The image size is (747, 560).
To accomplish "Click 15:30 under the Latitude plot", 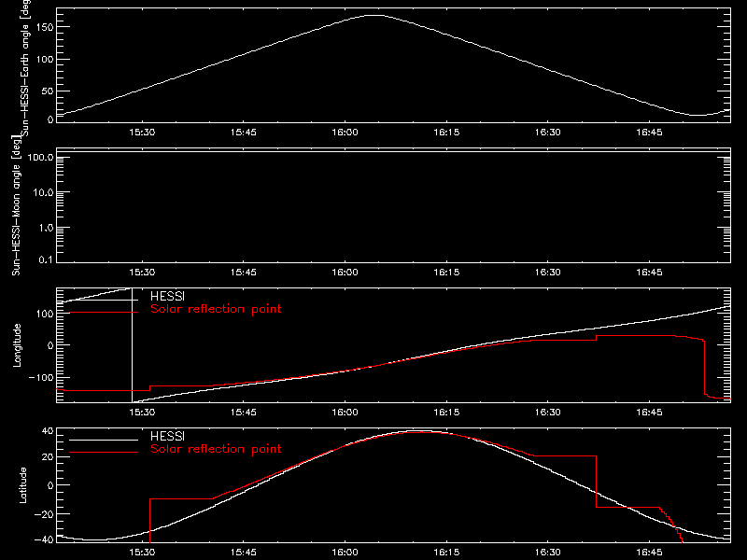I will (x=142, y=552).
